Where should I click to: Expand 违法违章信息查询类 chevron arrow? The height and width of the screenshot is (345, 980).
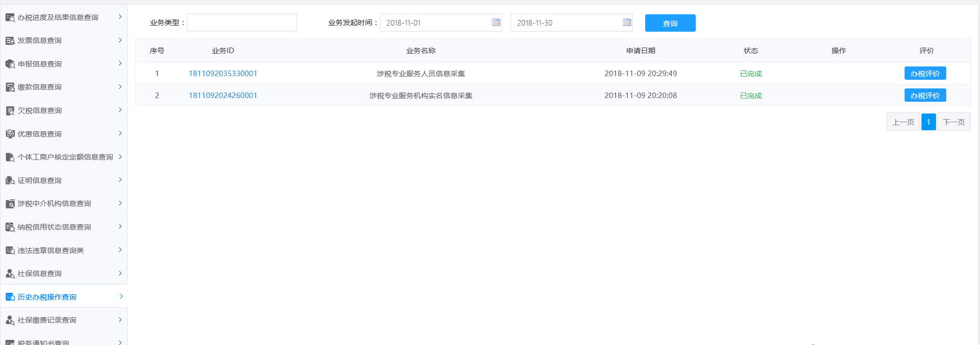(120, 250)
